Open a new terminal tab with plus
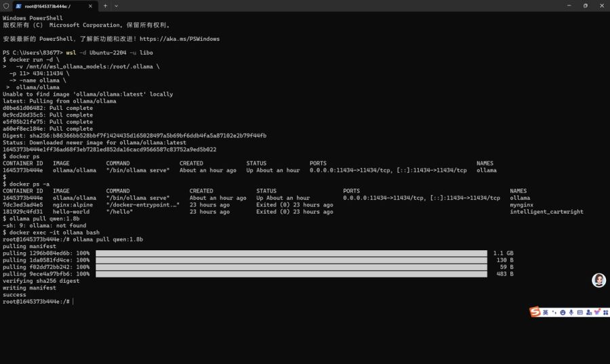610x364 pixels. tap(105, 6)
